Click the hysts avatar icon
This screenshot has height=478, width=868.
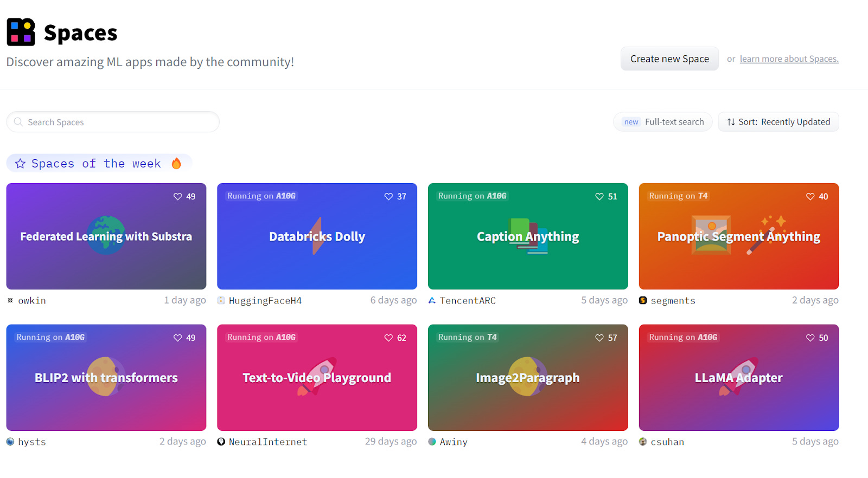(10, 442)
